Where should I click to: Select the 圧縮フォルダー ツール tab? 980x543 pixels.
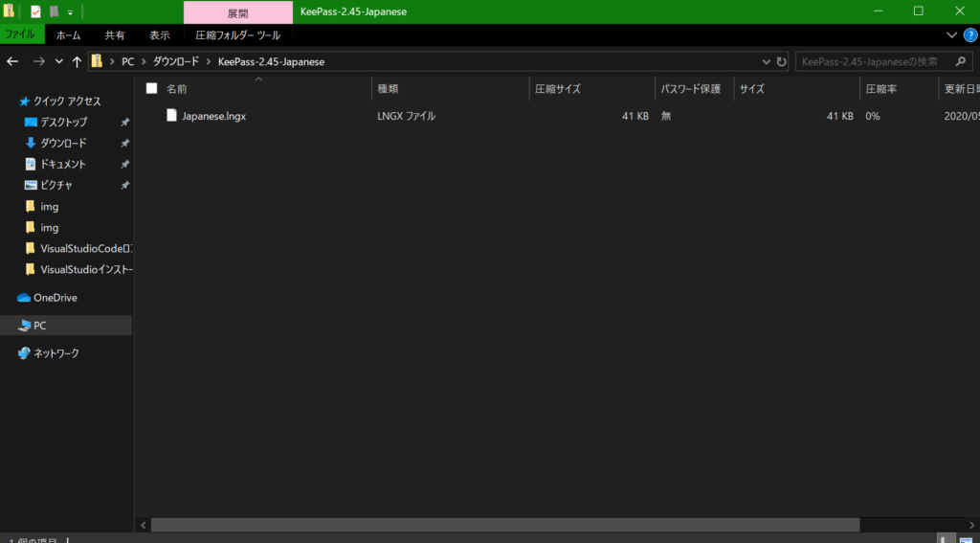tap(237, 35)
